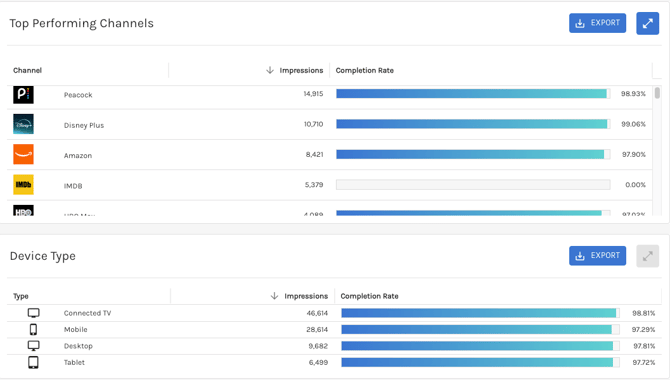Screen dimensions: 670x380
Task: Select the Mobile row label
Action: (x=76, y=330)
